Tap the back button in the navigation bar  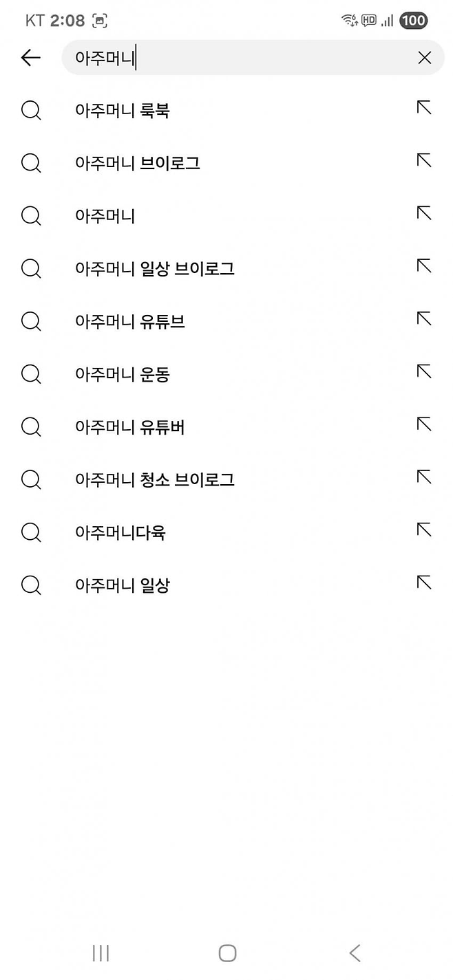tap(354, 953)
